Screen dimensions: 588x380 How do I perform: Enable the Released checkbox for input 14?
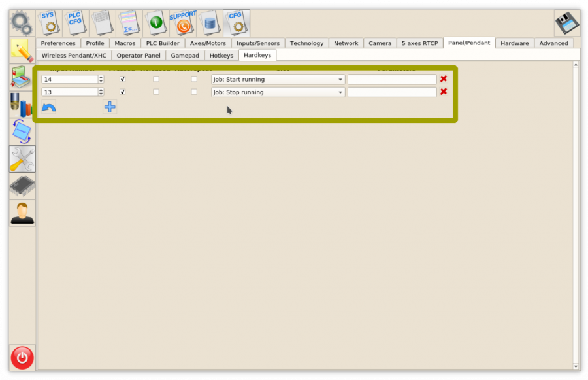(x=155, y=79)
